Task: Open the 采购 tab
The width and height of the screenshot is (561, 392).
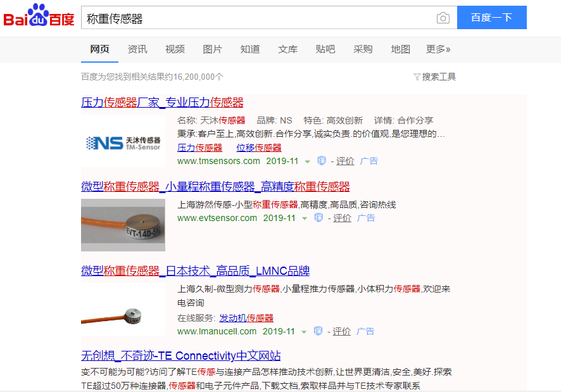Action: (363, 49)
